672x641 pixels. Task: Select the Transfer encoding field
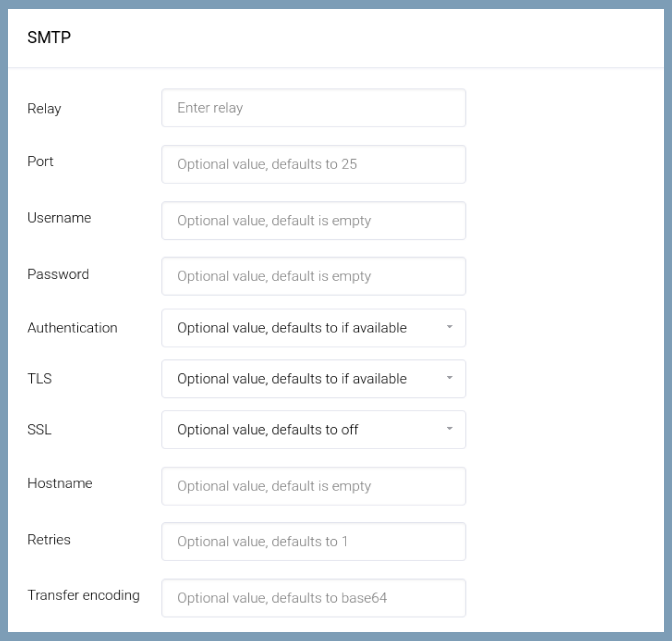tap(314, 598)
